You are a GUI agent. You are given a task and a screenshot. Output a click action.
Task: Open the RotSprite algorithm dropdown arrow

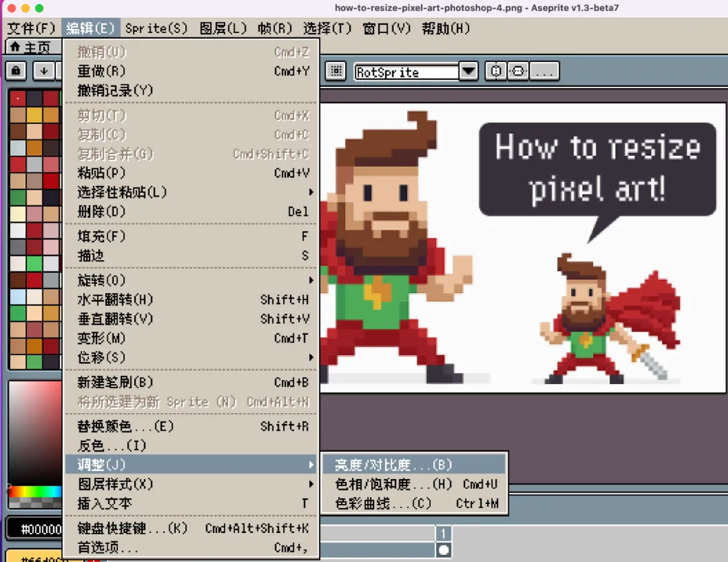(x=469, y=71)
